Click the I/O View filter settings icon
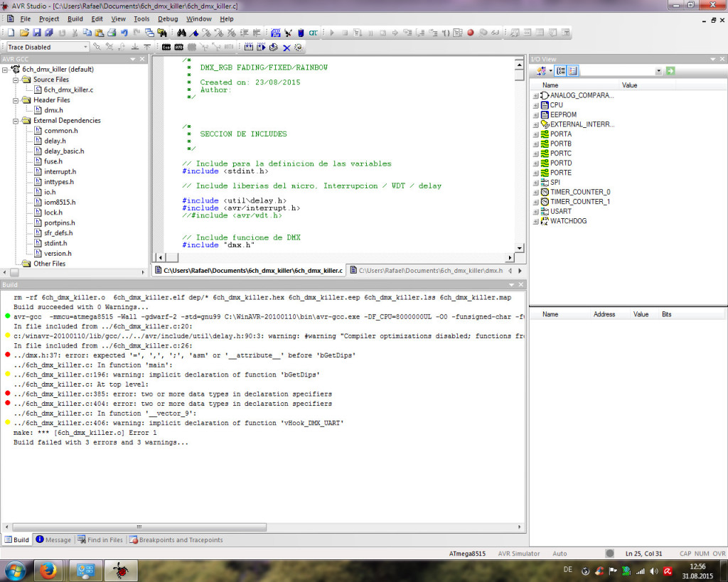728x582 pixels. pyautogui.click(x=541, y=70)
